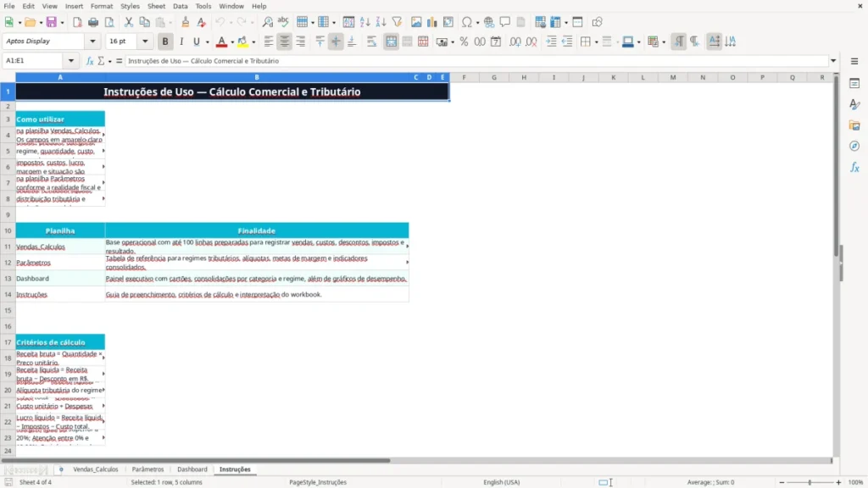The width and height of the screenshot is (868, 488).
Task: Click the Clone Formatting paintbrush icon
Action: (x=186, y=22)
